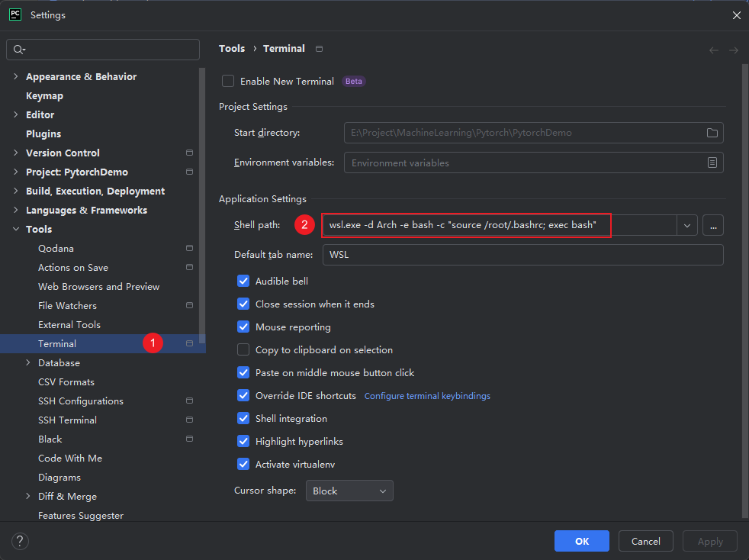Expand Languages & Frameworks node
Viewport: 749px width, 560px height.
click(16, 211)
